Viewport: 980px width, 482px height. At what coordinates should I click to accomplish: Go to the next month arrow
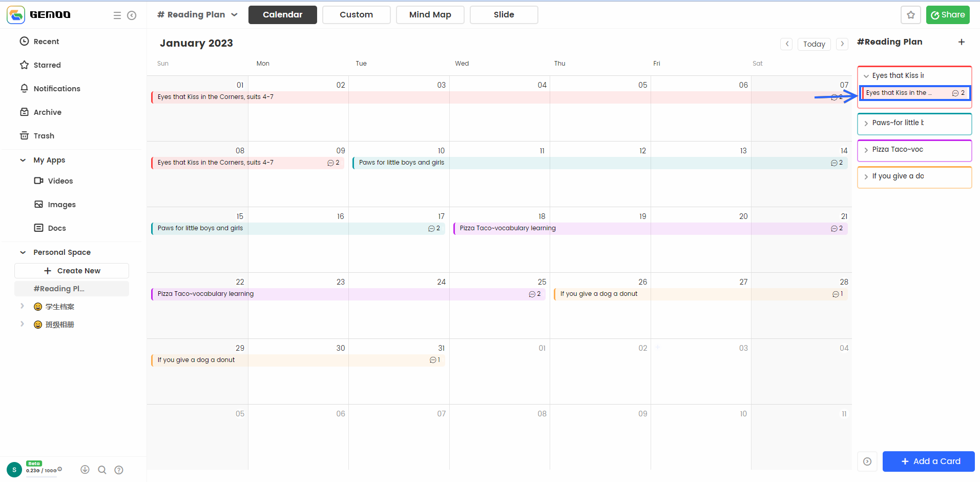[x=842, y=44]
